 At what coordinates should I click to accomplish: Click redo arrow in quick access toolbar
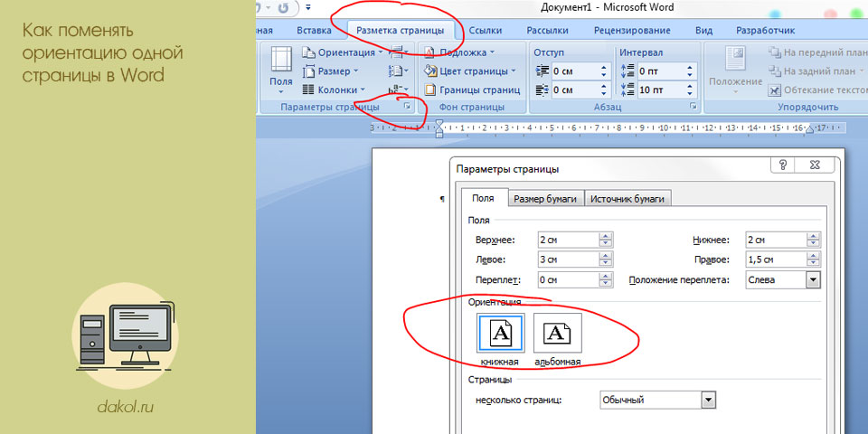point(283,8)
